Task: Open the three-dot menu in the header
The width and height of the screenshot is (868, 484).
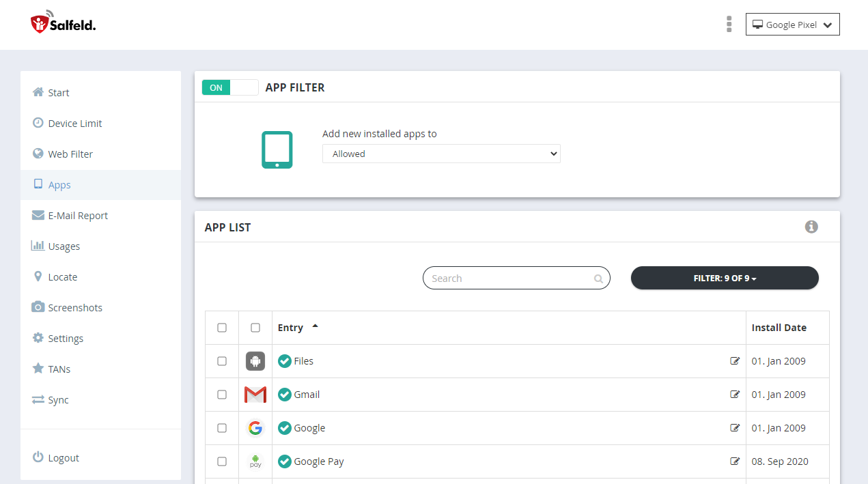Action: tap(729, 24)
